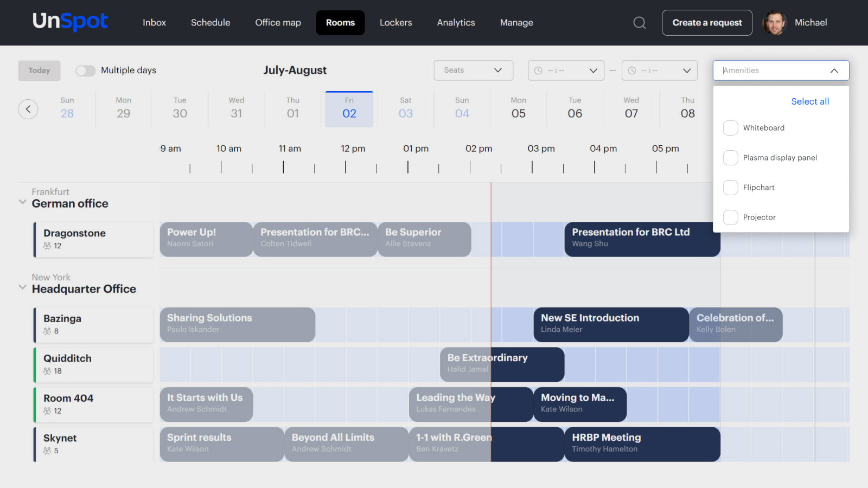Open the search magnifier
This screenshot has width=868, height=488.
click(x=639, y=23)
